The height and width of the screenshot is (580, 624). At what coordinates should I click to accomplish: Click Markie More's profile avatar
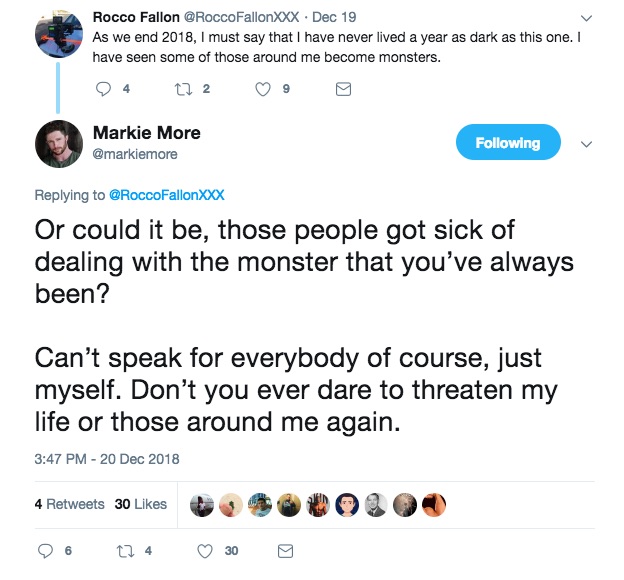[58, 143]
